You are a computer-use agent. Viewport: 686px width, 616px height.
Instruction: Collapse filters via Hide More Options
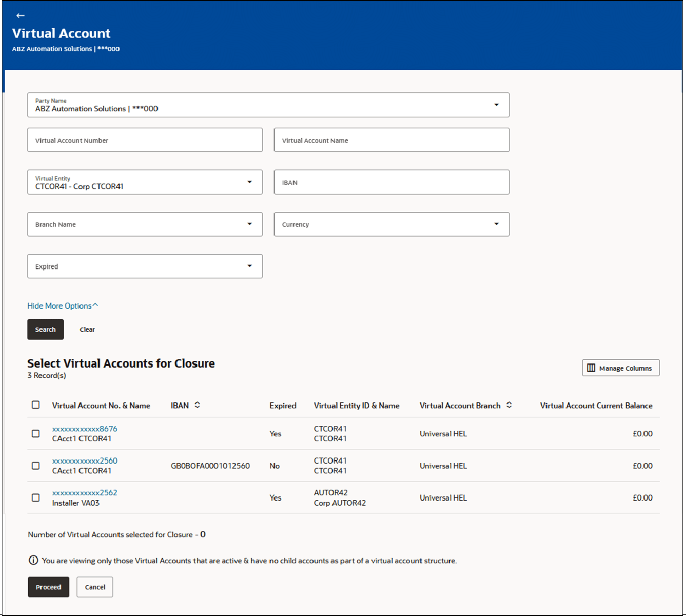pyautogui.click(x=62, y=306)
